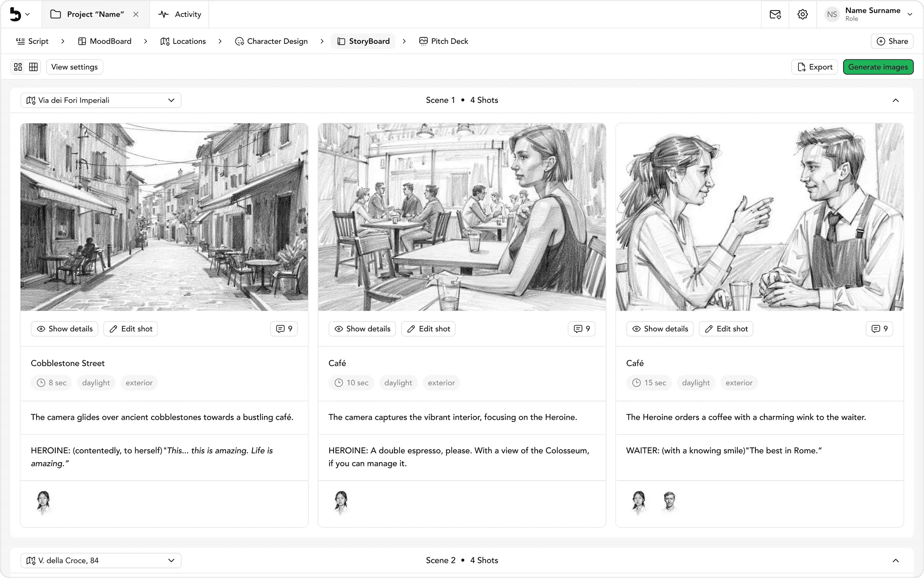
Task: Collapse the Scene 1 section
Action: 896,100
